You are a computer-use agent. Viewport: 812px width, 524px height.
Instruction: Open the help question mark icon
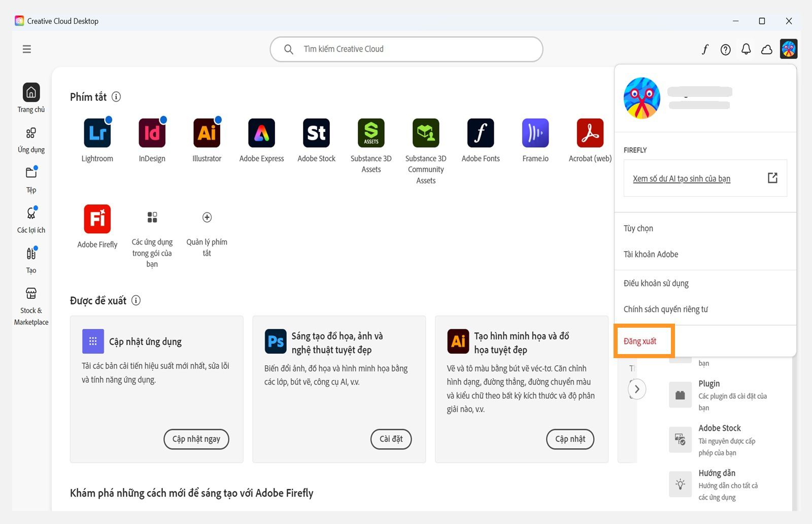click(726, 49)
